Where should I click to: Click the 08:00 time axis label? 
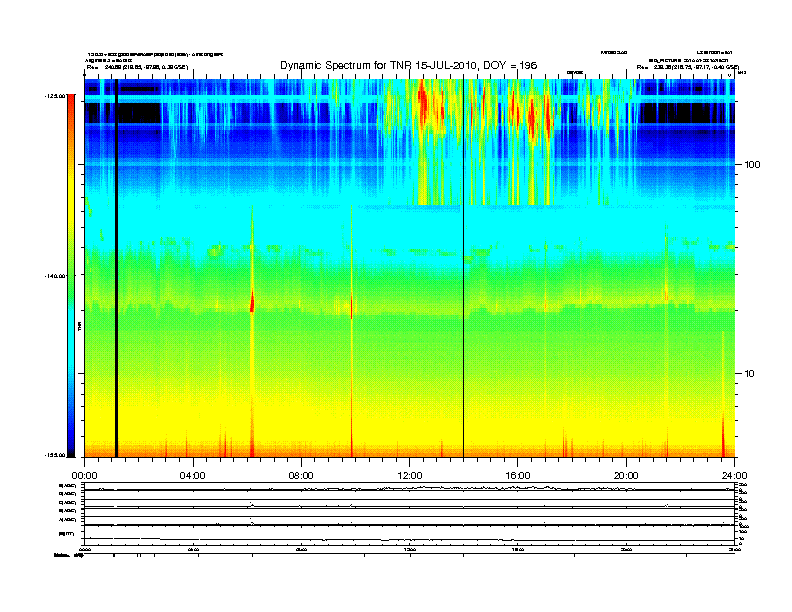coord(301,476)
